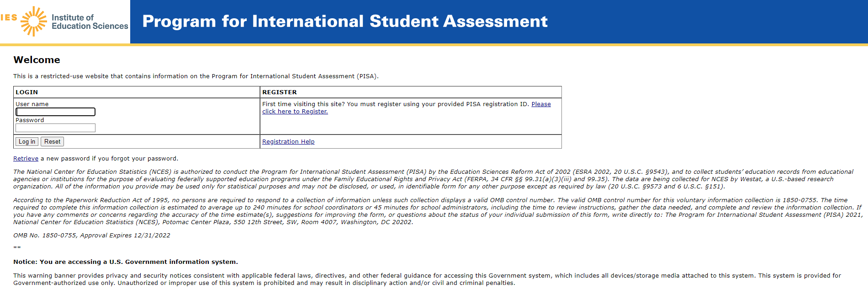Click the User name label
The image size is (868, 295).
32,104
